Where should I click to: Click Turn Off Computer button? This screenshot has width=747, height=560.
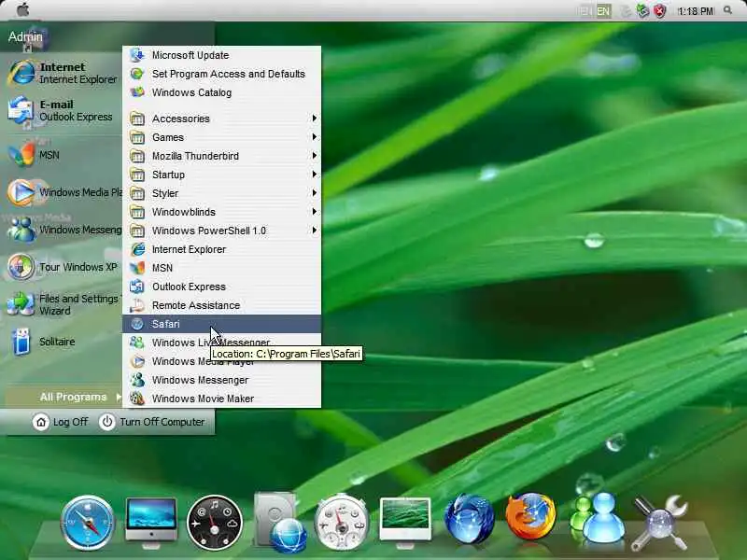click(152, 422)
